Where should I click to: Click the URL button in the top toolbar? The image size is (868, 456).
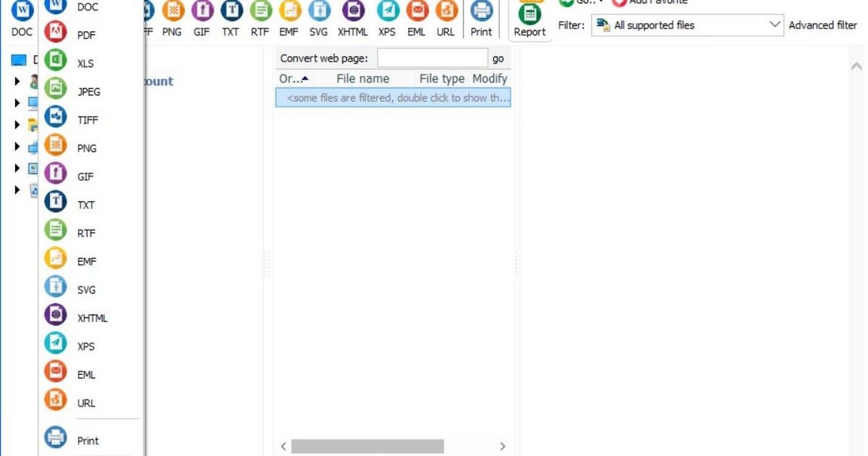[x=446, y=17]
